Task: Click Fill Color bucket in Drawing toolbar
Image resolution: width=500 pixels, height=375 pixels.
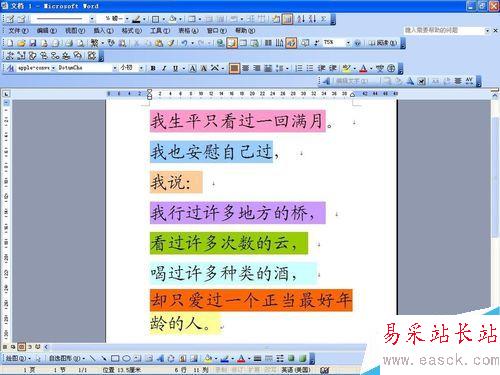Action: 208,359
